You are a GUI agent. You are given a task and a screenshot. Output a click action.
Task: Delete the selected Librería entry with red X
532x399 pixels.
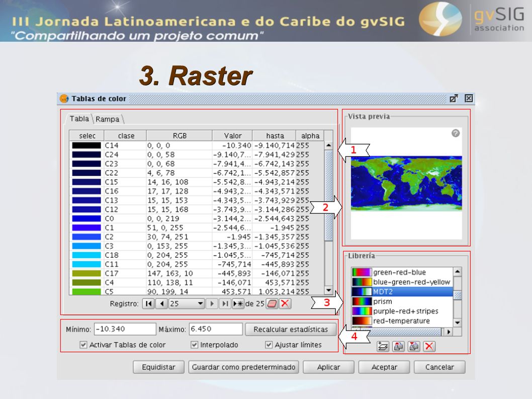click(429, 346)
